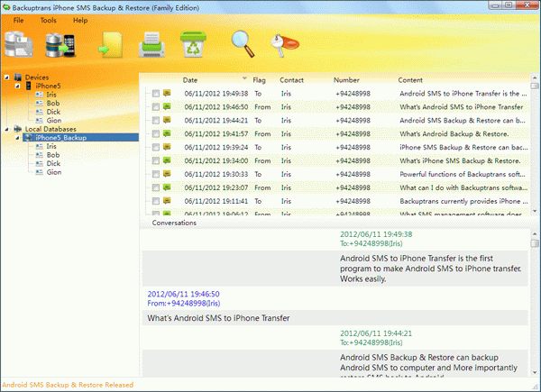Click content 'Powerful functions of Backuptrans soft...'

coord(463,174)
